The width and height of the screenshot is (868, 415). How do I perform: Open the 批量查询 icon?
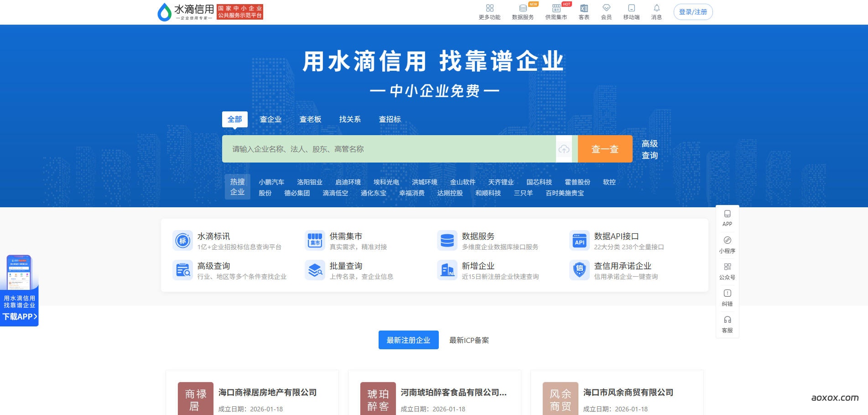click(315, 270)
